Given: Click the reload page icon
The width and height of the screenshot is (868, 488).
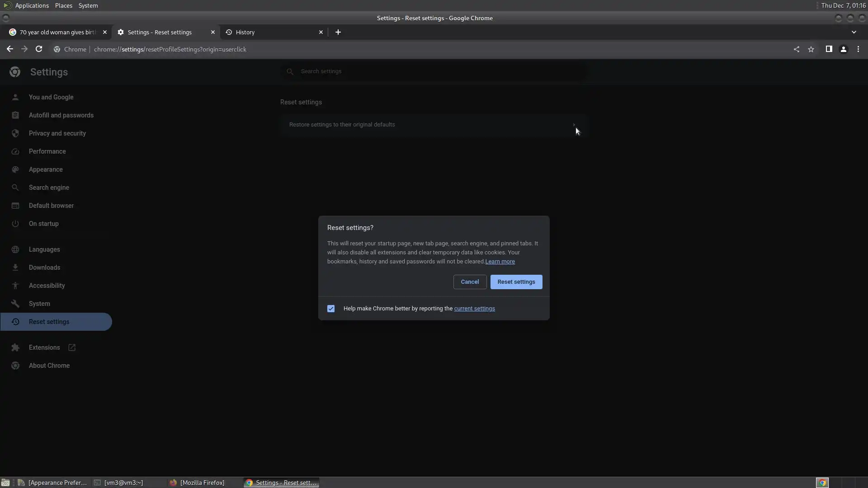Looking at the screenshot, I should (x=39, y=49).
